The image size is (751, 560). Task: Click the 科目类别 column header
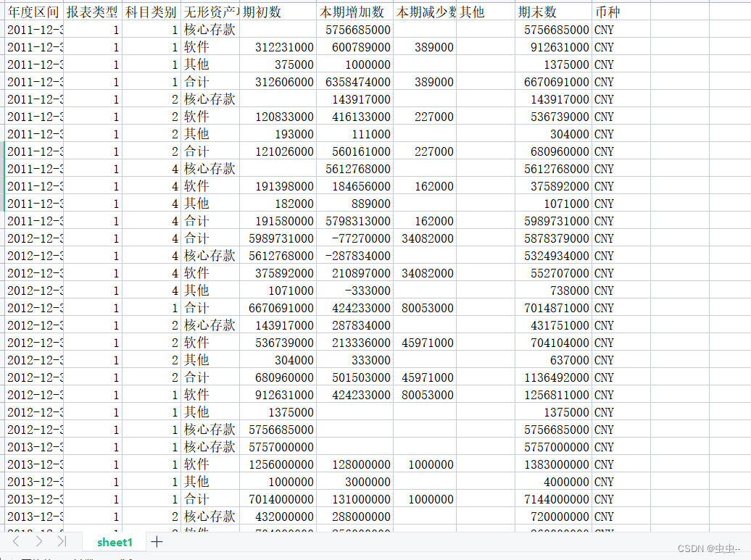click(150, 12)
